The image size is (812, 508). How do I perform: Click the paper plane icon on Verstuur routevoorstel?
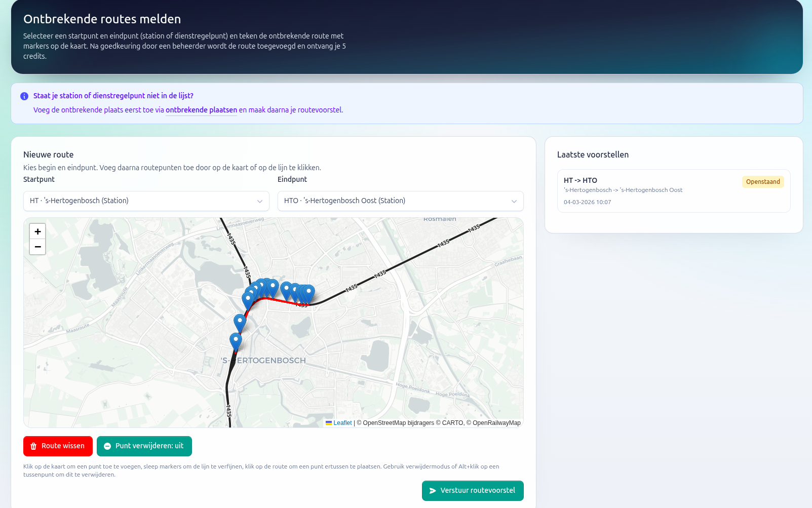pyautogui.click(x=433, y=491)
